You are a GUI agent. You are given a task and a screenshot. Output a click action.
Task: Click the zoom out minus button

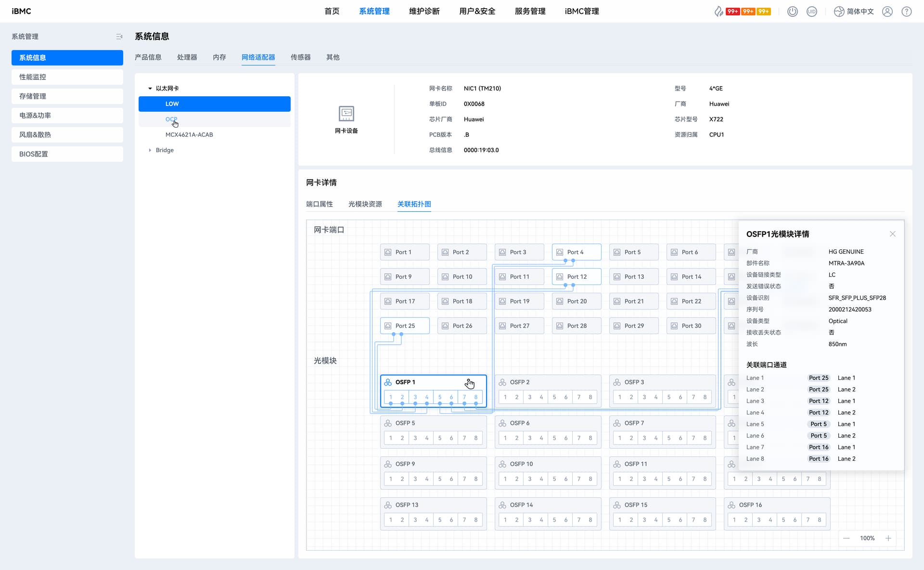[x=847, y=538]
